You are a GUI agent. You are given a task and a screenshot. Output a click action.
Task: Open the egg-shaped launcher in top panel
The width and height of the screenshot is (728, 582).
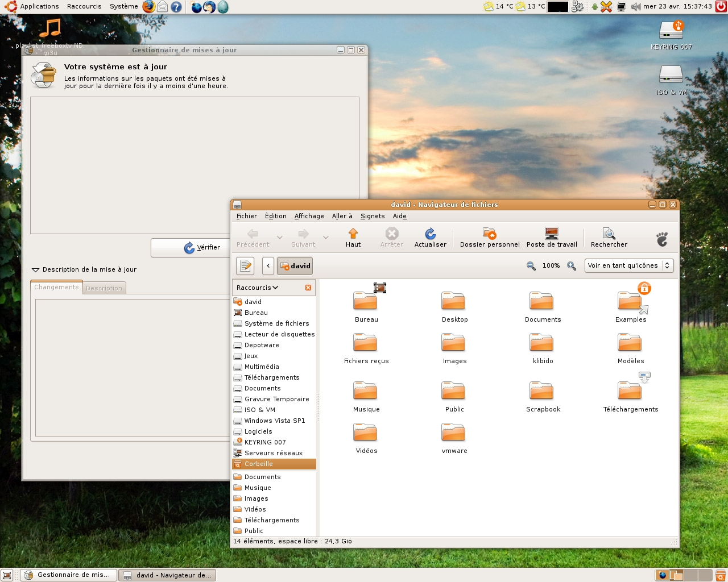click(223, 7)
